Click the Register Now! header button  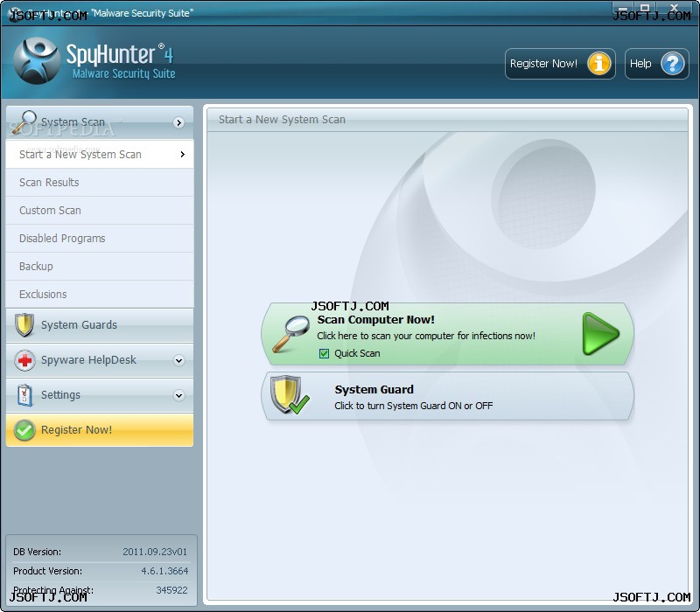click(560, 64)
